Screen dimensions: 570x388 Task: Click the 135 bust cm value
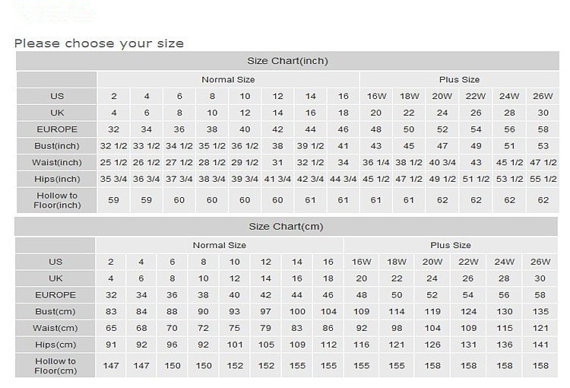540,312
